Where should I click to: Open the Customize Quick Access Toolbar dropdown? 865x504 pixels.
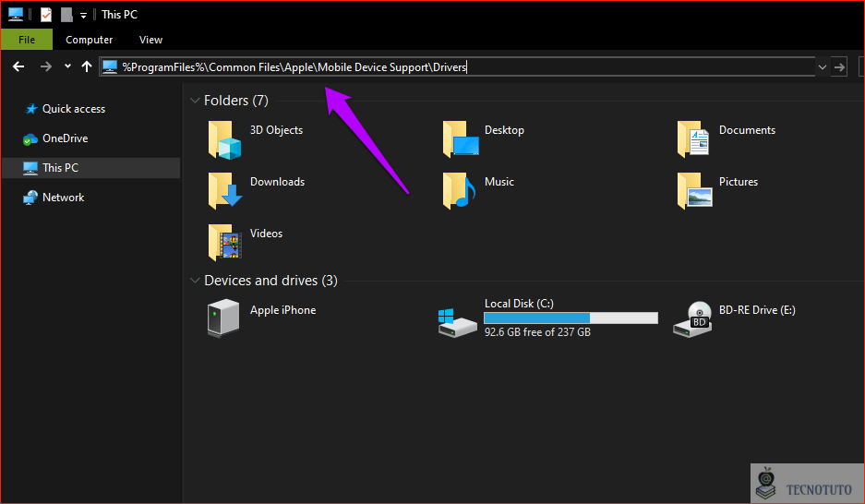pos(83,16)
